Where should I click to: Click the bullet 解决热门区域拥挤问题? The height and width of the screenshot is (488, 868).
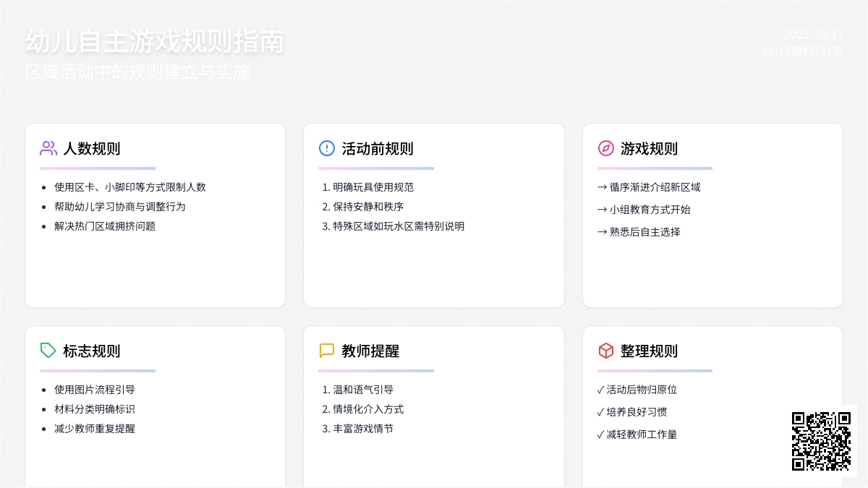coord(105,226)
